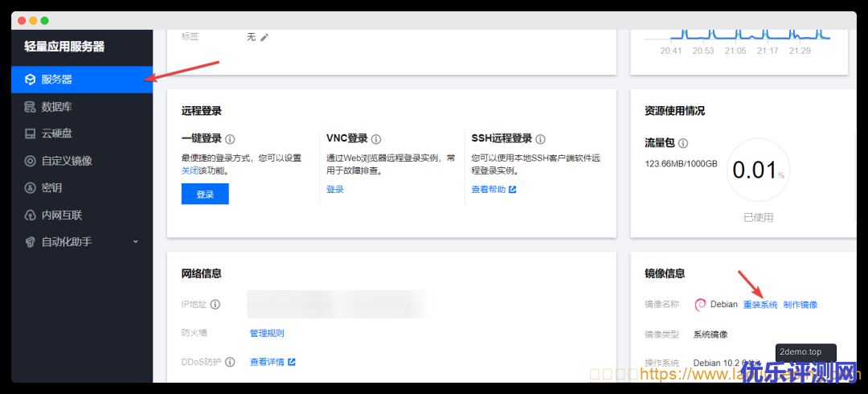
Task: Click the info icon next to SSH远程登录
Action: (540, 138)
